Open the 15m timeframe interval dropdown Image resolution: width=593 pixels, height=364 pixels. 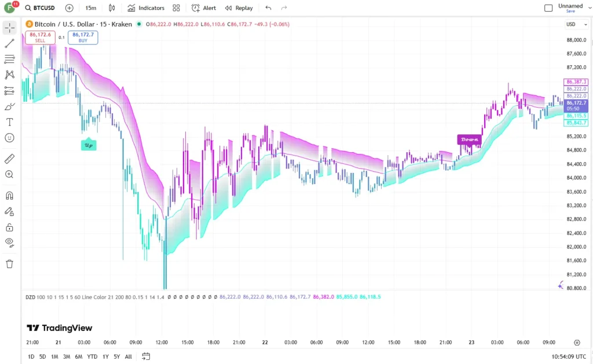(91, 8)
